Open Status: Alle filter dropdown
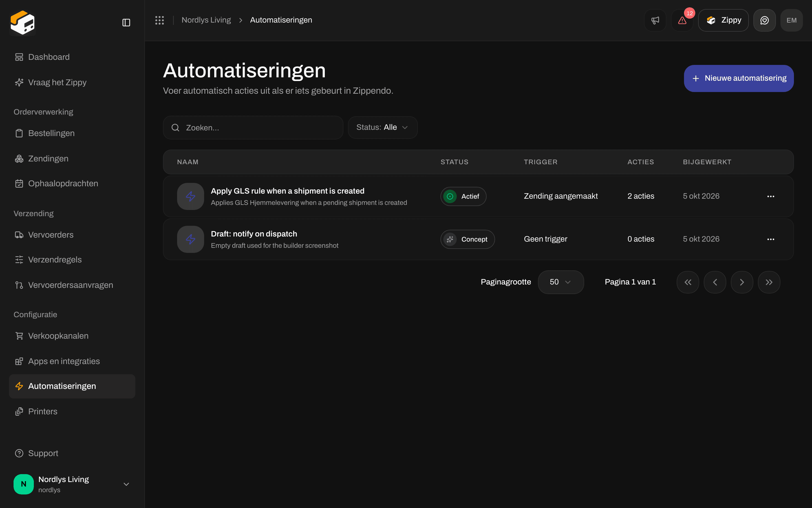Screen dimensions: 812x508 coord(383,128)
